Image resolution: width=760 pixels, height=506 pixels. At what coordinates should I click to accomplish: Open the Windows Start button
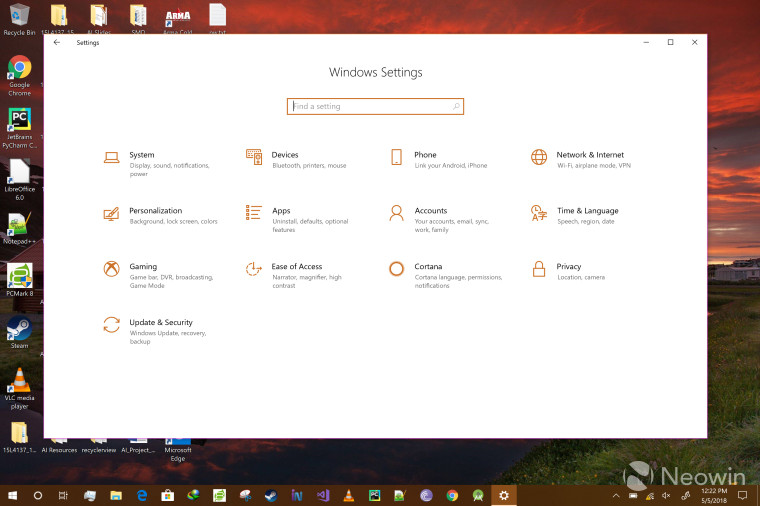(x=13, y=495)
